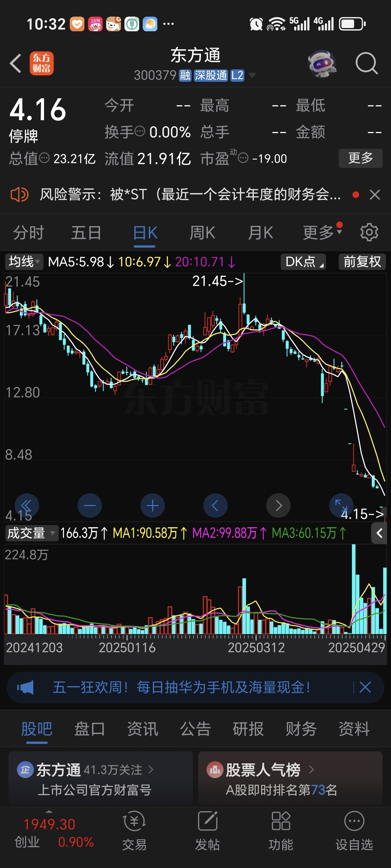391x868 pixels.
Task: Tap the 21.45 high price marker
Action: click(218, 281)
